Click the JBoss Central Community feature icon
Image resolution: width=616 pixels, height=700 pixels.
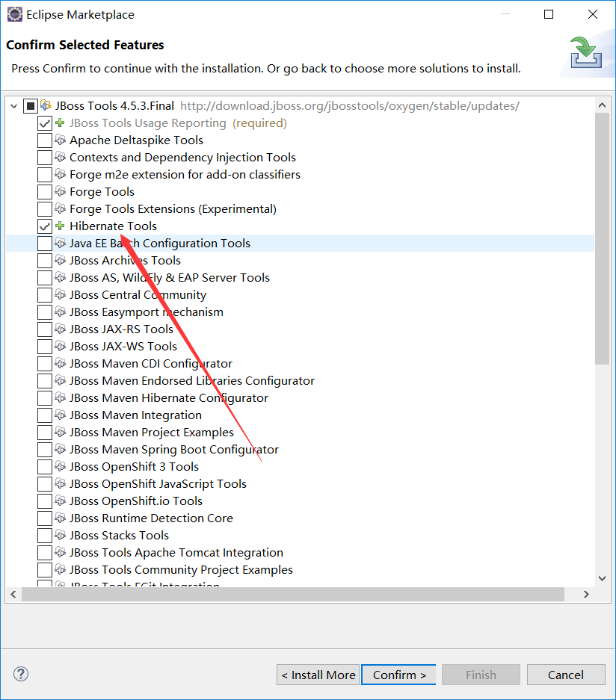[x=61, y=294]
